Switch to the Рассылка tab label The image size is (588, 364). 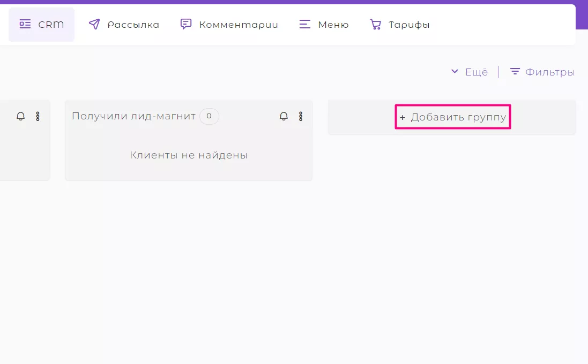[x=133, y=25]
